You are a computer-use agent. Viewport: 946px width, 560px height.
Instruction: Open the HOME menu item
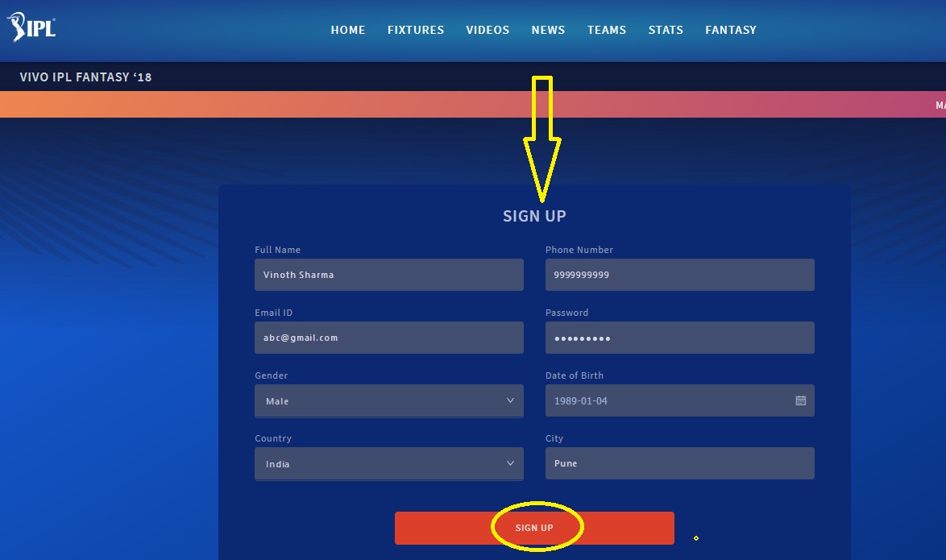pos(348,30)
